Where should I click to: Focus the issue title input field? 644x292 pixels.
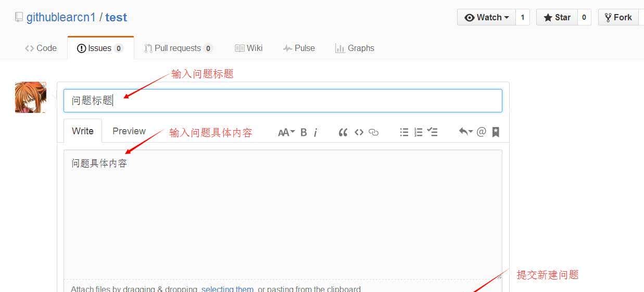[283, 100]
